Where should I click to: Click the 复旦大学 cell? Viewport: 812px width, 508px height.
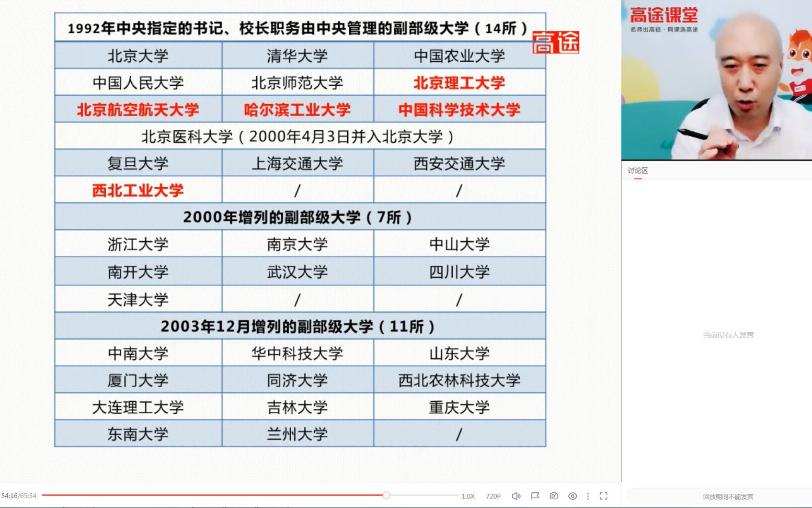click(138, 163)
